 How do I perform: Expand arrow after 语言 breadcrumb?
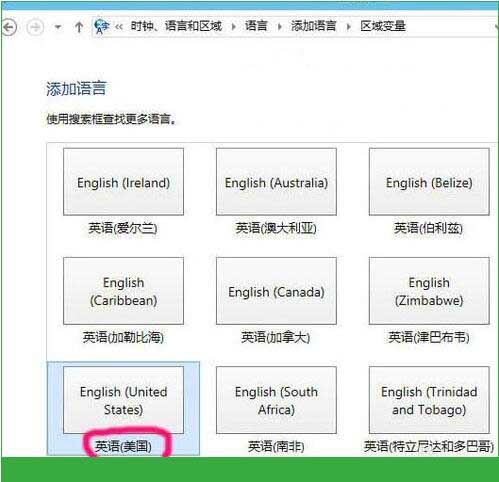coord(280,26)
